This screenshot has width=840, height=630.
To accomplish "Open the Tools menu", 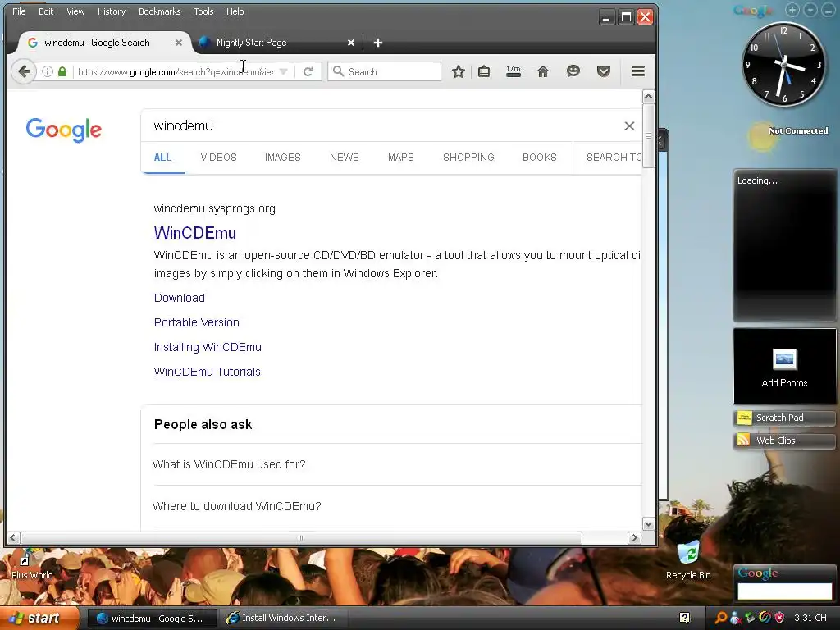I will click(203, 11).
